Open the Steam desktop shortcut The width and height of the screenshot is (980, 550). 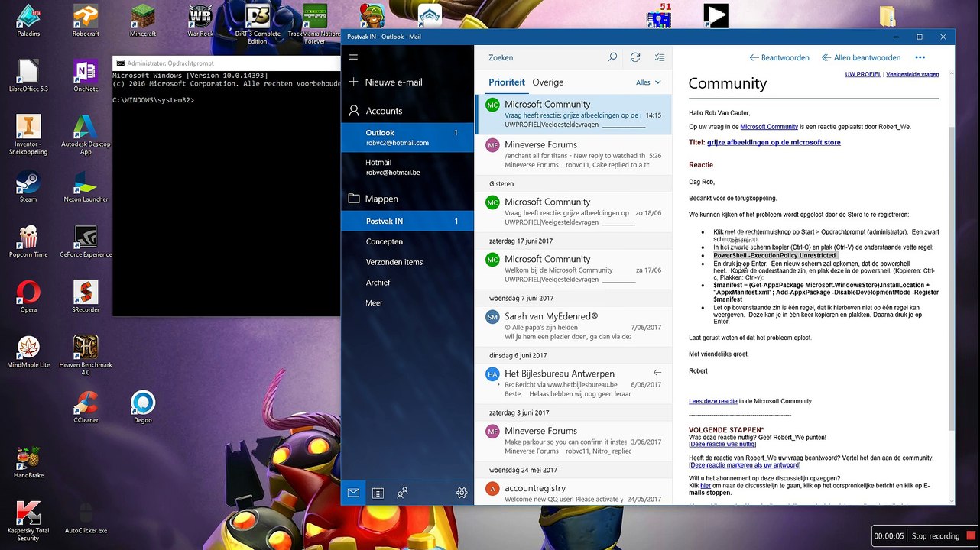click(28, 186)
